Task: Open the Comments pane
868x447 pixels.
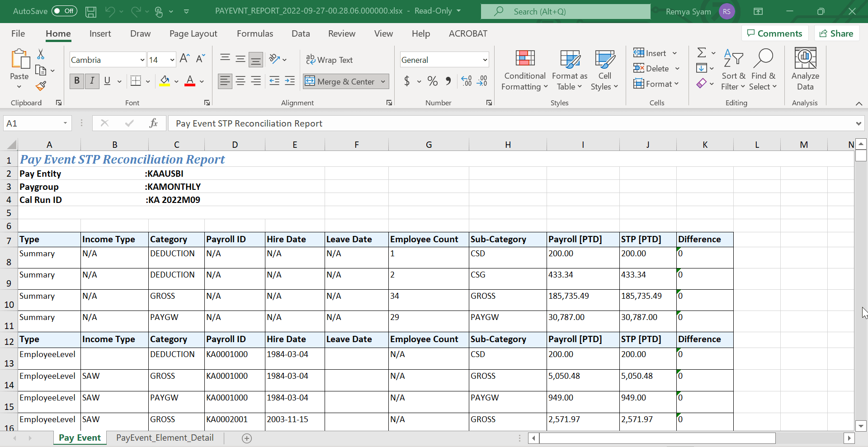Action: [x=774, y=33]
